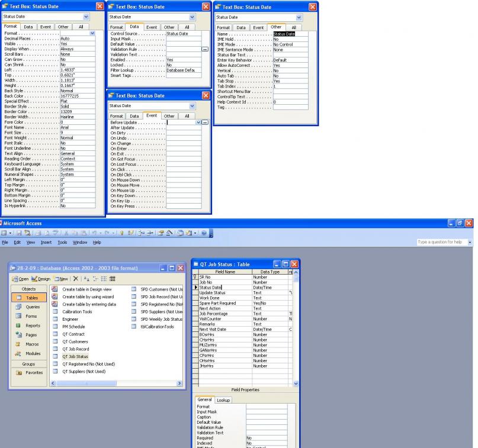Open Format property dropdown in Format sheet
Image resolution: width=478 pixels, height=448 pixels.
point(92,33)
